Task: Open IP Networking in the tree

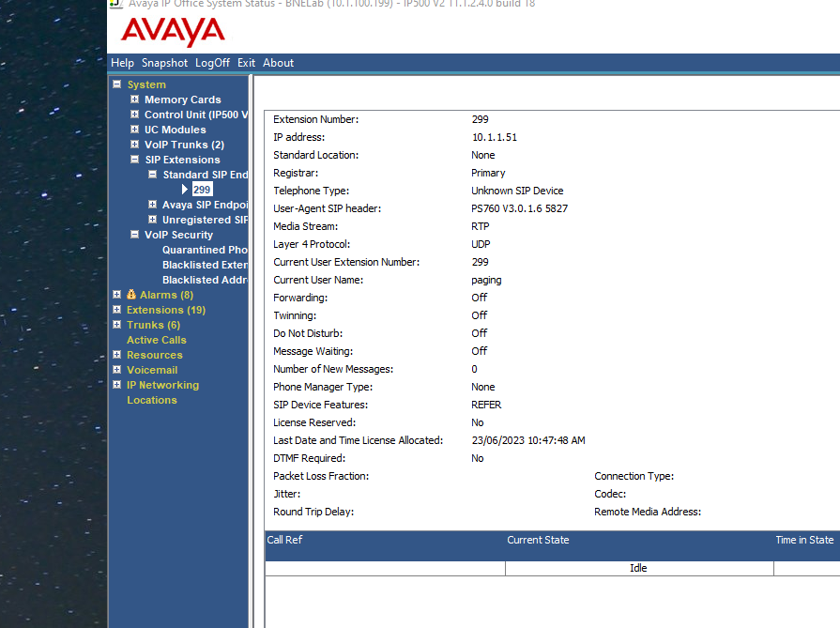Action: (x=162, y=385)
